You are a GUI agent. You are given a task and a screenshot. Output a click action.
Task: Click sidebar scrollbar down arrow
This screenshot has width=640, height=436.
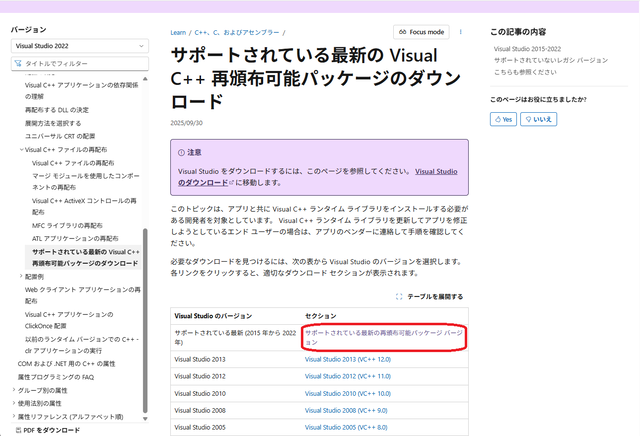tap(145, 418)
